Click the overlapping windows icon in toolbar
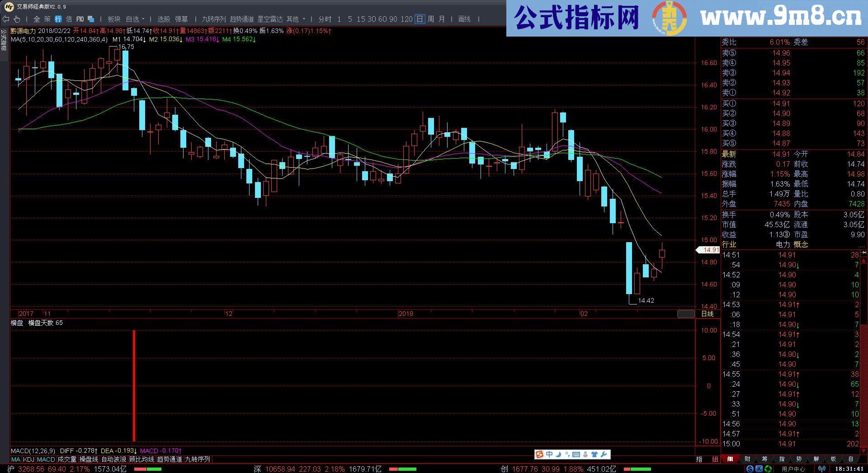Screen dimensions: 868x473 pyautogui.click(x=91, y=19)
